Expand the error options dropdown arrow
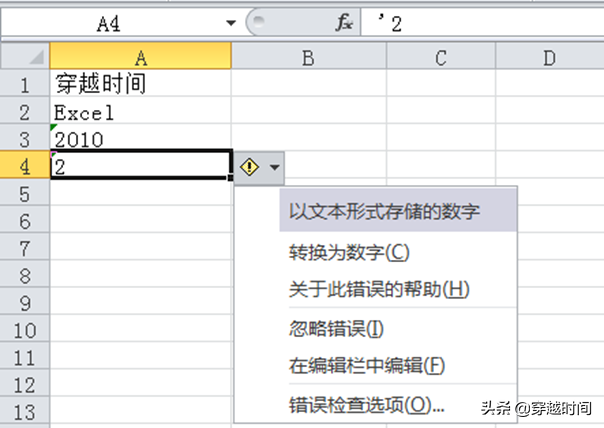 coord(274,167)
